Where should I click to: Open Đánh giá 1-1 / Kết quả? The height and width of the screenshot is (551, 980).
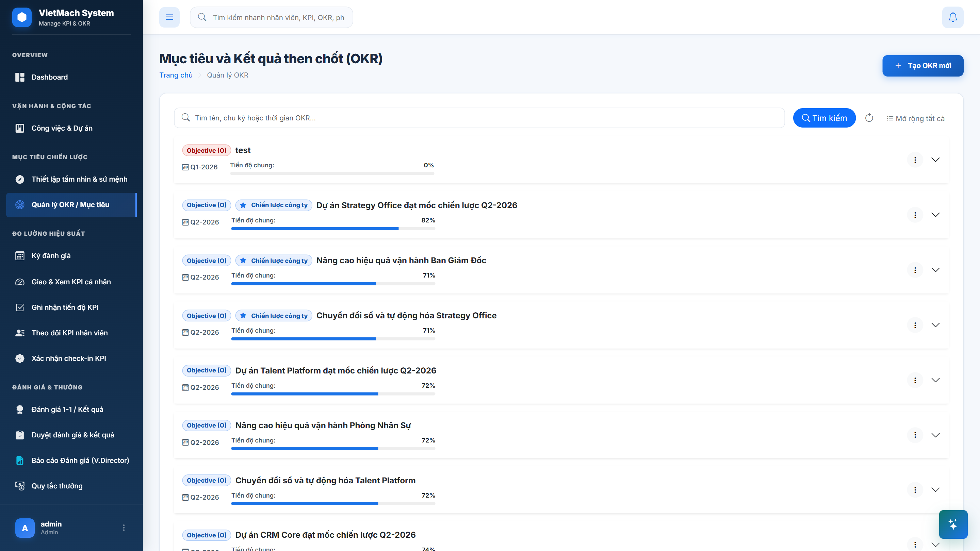(x=71, y=410)
